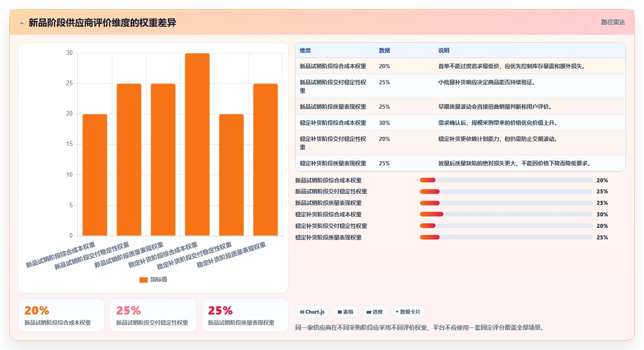Click the bar for 新品试销阶段交付稳定性权重
The width and height of the screenshot is (644, 350).
(129, 160)
